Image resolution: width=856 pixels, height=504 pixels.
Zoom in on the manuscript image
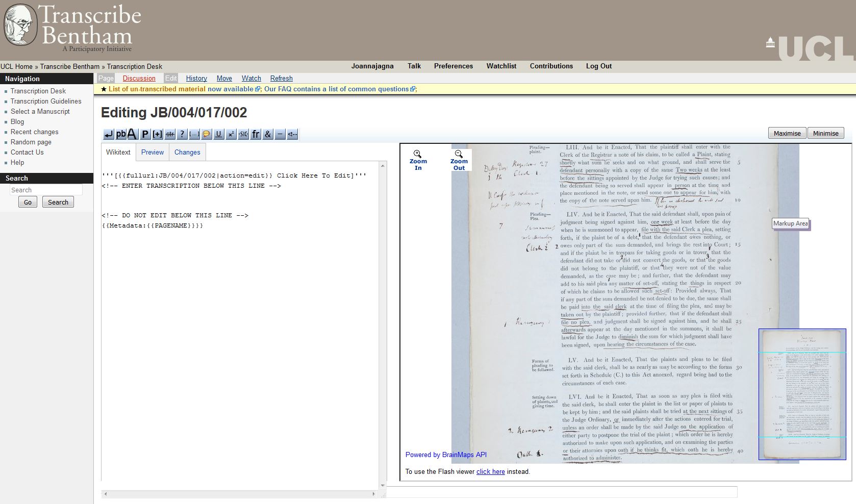pos(418,160)
